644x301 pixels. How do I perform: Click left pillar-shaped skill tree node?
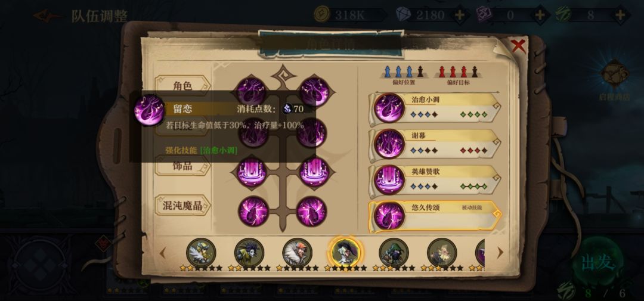pyautogui.click(x=252, y=172)
